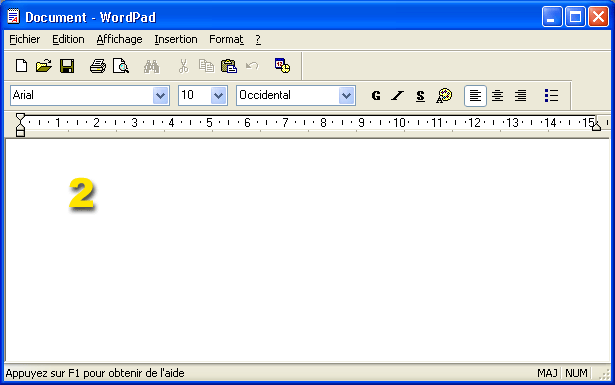This screenshot has height=385, width=615.
Task: Paste from clipboard with the Paste icon
Action: click(x=229, y=66)
